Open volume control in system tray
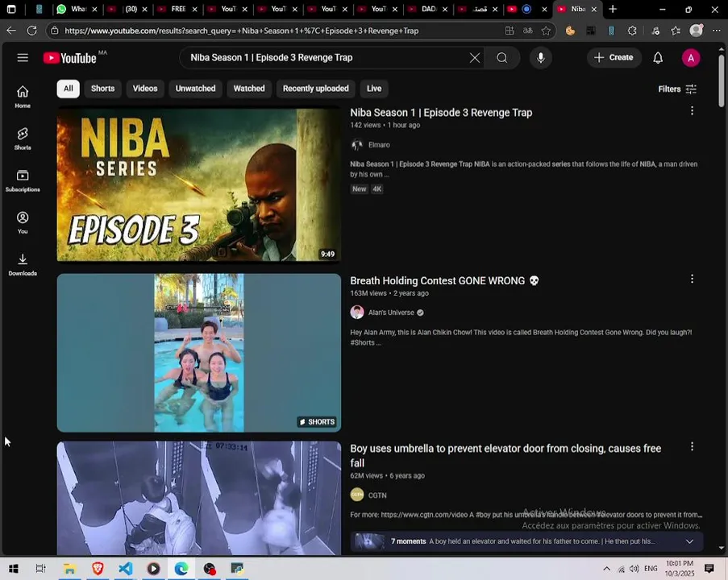The width and height of the screenshot is (728, 580). (634, 569)
